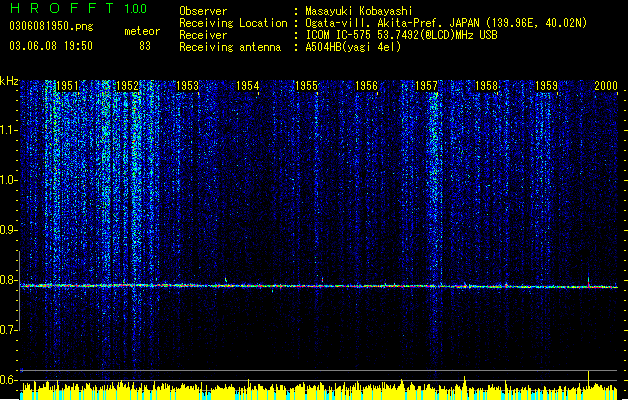Click the Receiving antenna label
The width and height of the screenshot is (629, 400).
[230, 47]
